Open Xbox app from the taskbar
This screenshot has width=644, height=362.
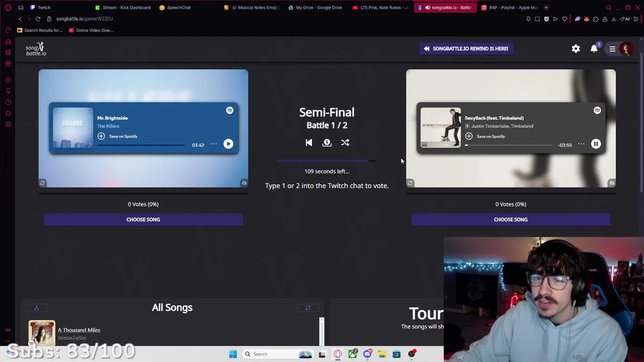coord(353,354)
